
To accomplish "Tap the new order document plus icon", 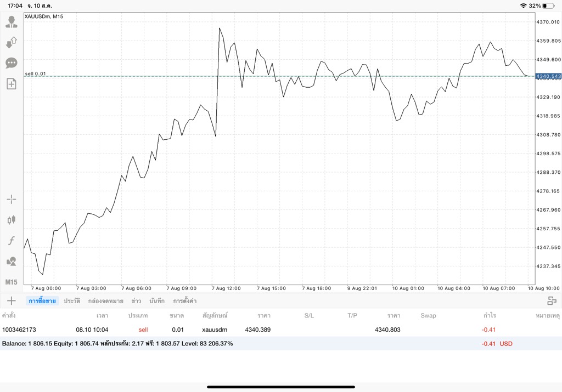I will coord(12,84).
